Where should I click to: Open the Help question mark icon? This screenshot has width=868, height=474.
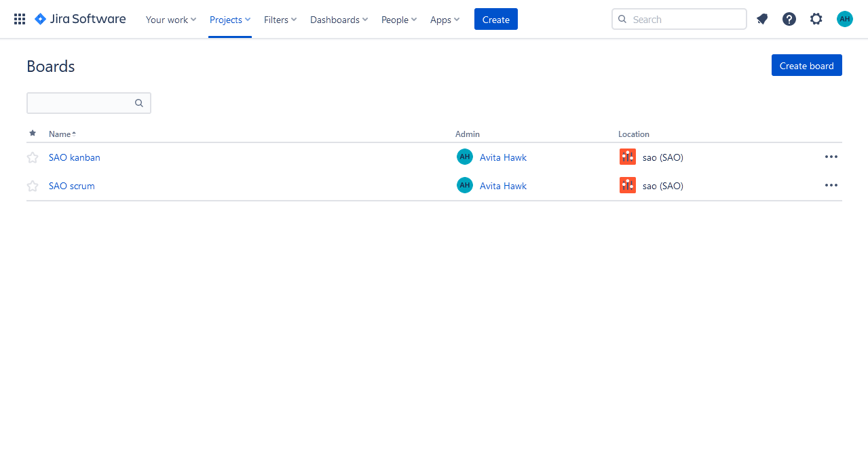[x=789, y=19]
